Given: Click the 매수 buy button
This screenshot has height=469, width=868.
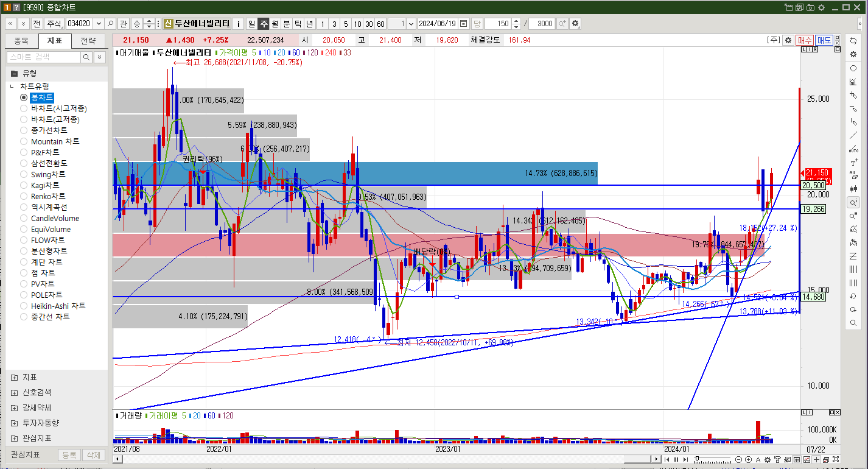Looking at the screenshot, I should (805, 40).
